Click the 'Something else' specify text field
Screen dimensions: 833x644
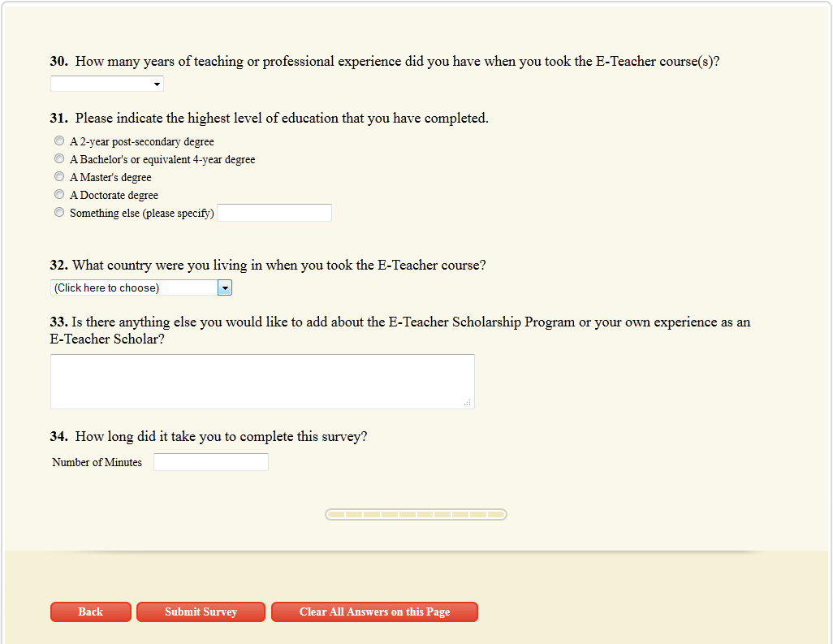pos(274,213)
